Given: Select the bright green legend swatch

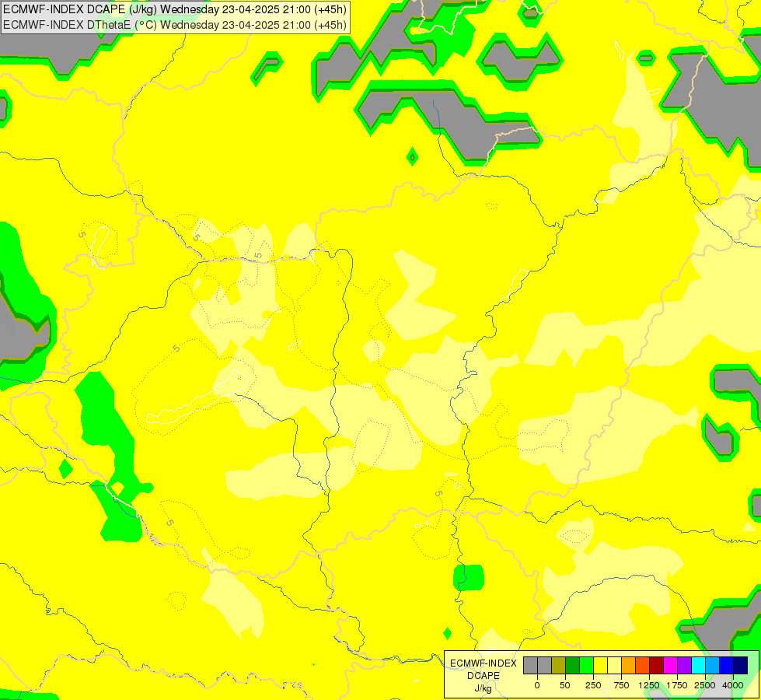Looking at the screenshot, I should pyautogui.click(x=586, y=665).
